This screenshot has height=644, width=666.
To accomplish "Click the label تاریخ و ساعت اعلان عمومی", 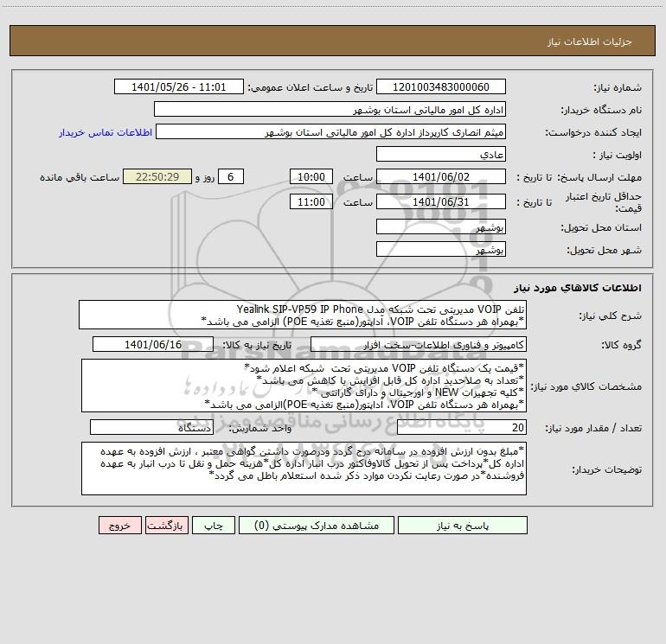I will tap(310, 87).
